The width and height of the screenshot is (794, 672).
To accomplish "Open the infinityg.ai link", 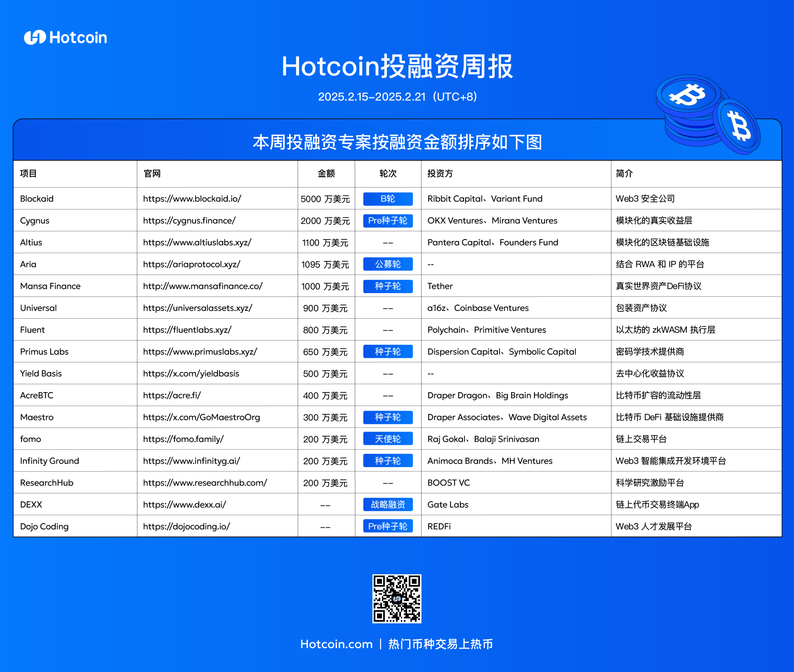I will pos(191,461).
